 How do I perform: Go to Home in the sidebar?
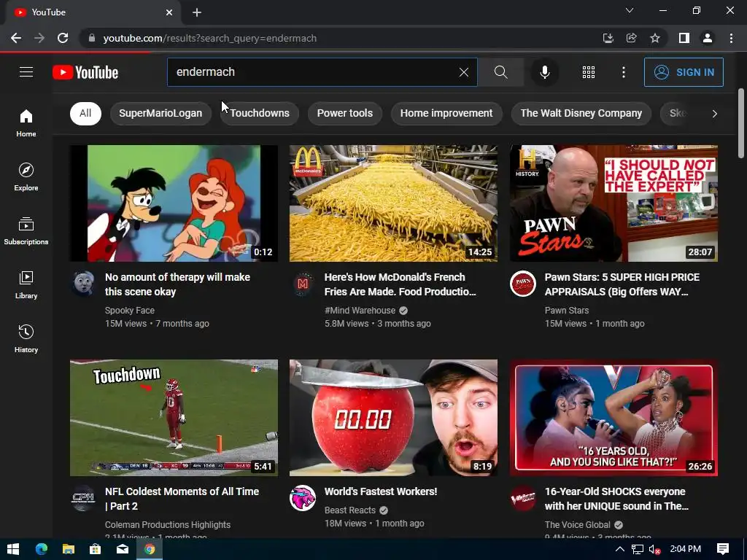26,122
